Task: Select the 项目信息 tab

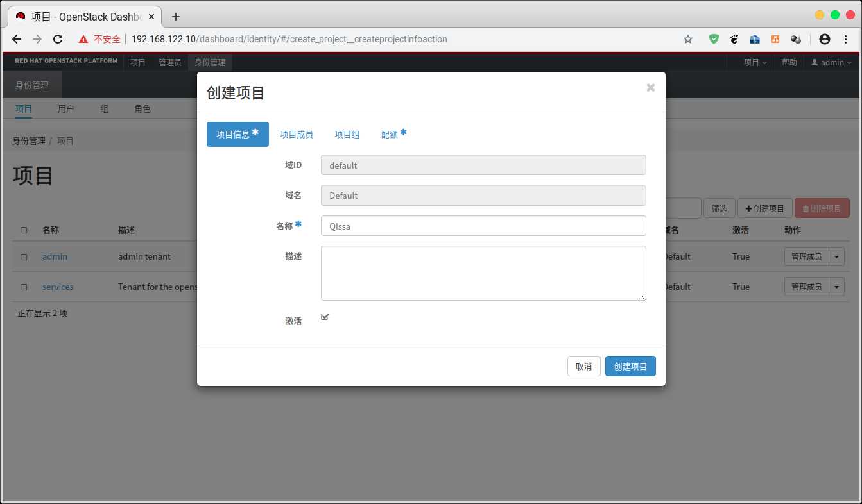Action: (237, 134)
